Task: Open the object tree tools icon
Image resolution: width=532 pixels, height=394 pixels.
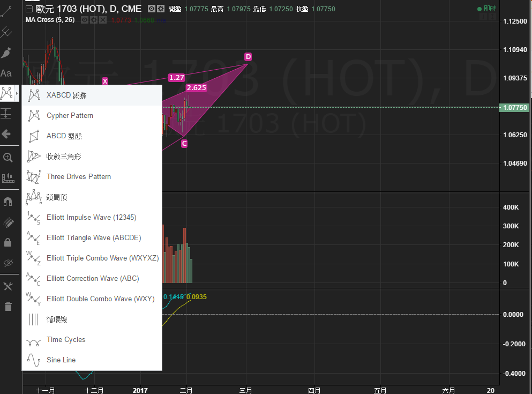Action: click(x=8, y=286)
